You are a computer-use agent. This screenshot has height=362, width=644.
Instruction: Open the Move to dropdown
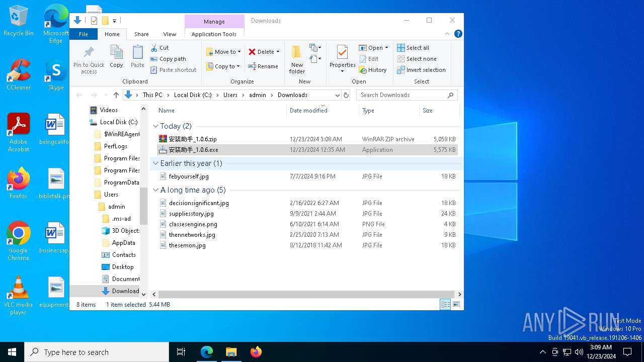click(x=223, y=52)
